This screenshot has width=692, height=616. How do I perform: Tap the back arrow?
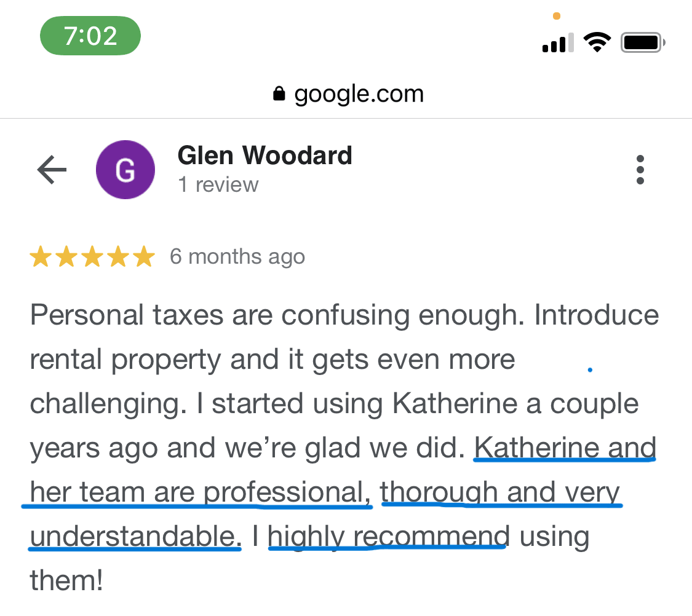(52, 170)
